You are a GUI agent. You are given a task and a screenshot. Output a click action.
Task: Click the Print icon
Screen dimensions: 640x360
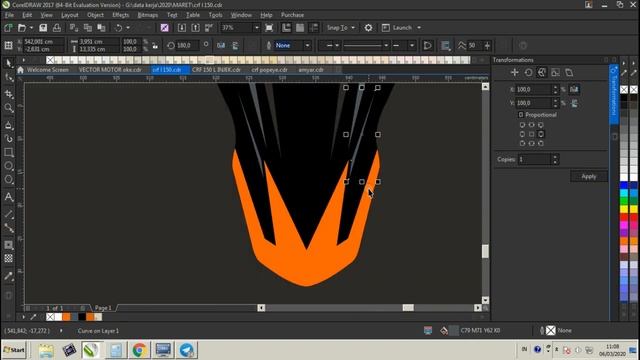57,28
